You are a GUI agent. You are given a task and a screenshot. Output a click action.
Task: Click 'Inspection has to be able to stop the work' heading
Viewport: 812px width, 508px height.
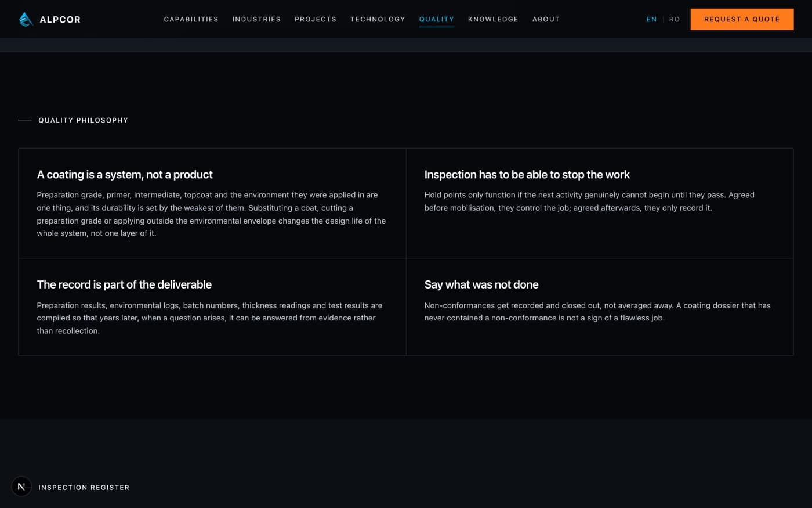(x=527, y=175)
